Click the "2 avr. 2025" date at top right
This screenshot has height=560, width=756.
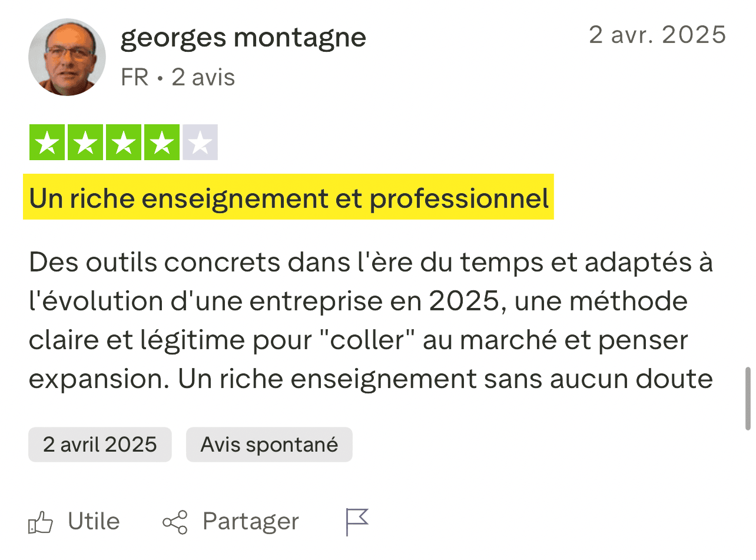pos(657,35)
